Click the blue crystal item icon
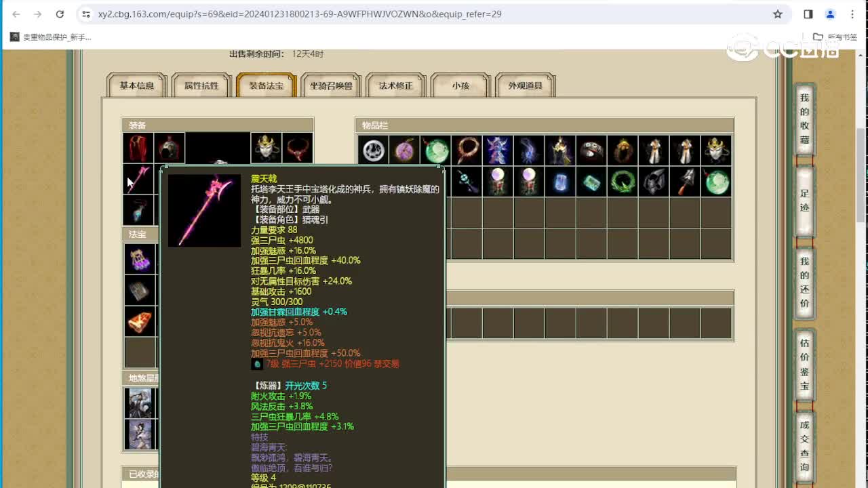Image resolution: width=868 pixels, height=488 pixels. click(x=560, y=182)
